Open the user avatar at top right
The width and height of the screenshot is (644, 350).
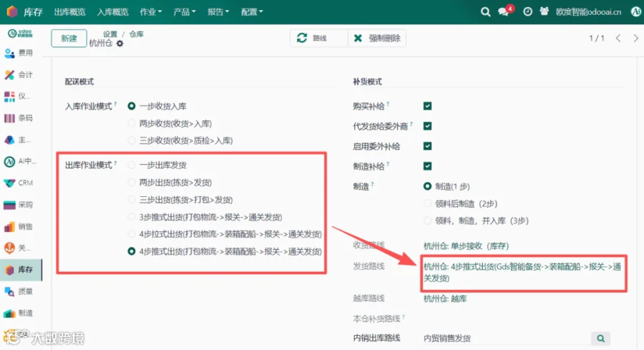[x=636, y=11]
